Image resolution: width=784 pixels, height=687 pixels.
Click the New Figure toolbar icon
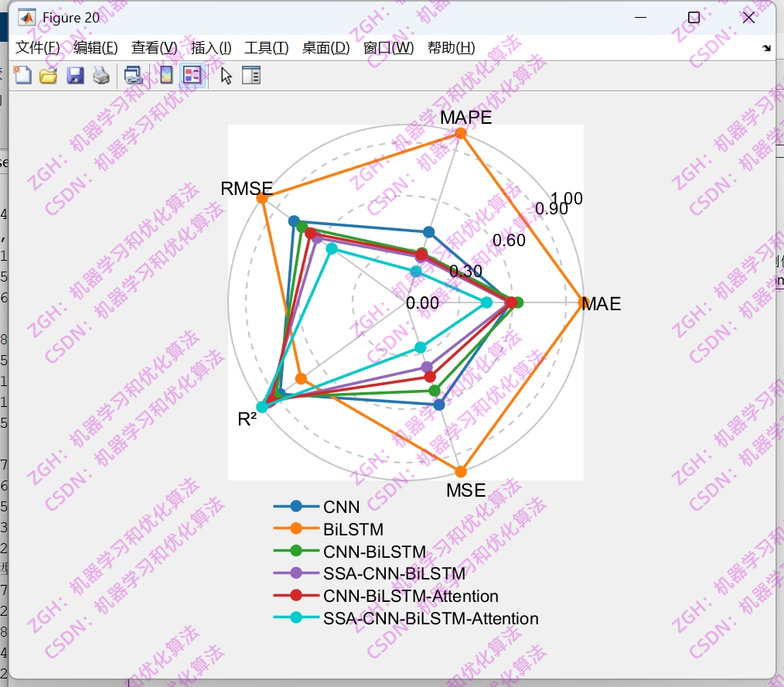[x=22, y=76]
